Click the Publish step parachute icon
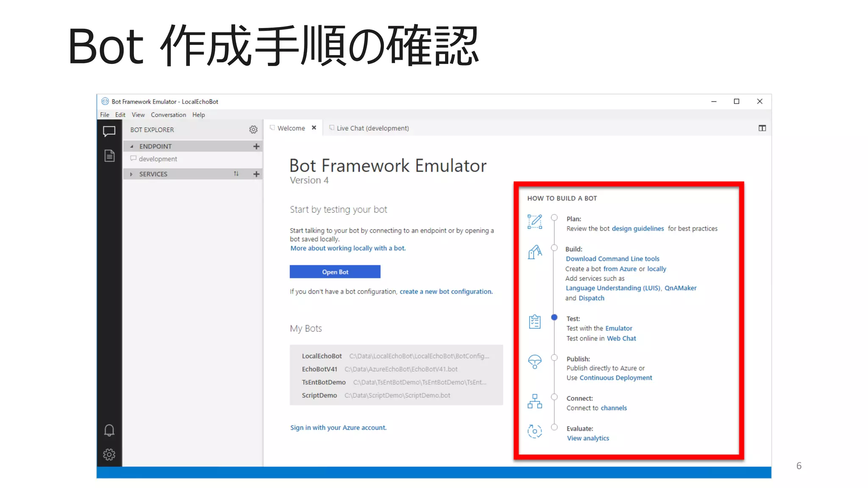868x488 pixels. [535, 362]
